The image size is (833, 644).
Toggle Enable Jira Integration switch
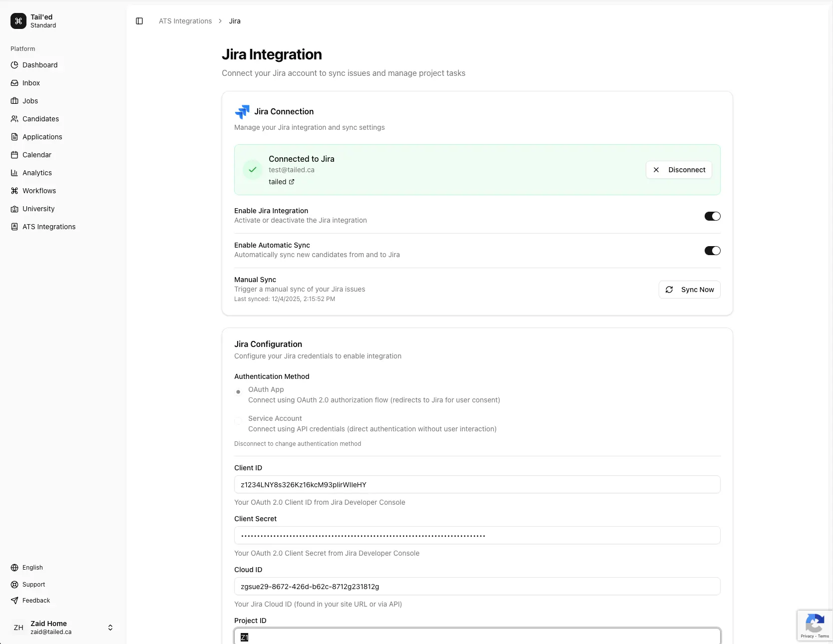click(x=713, y=216)
